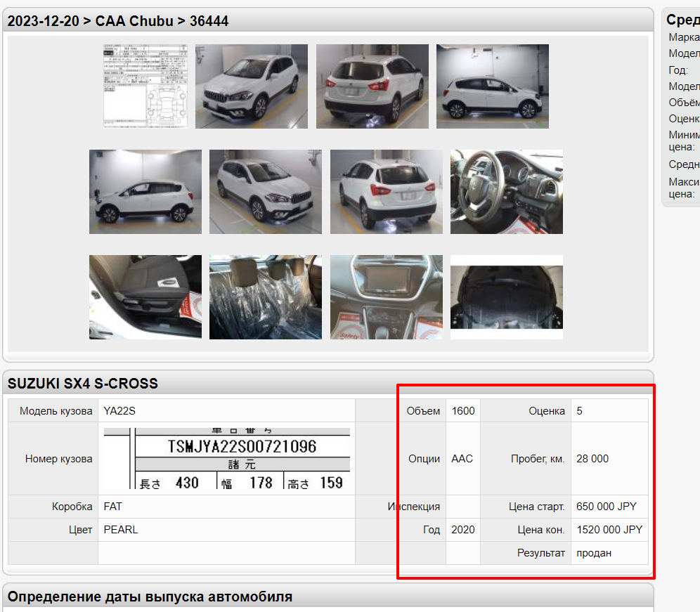Viewport: 700px width, 612px height.
Task: Select start price 650 000 JPY
Action: coord(607,507)
